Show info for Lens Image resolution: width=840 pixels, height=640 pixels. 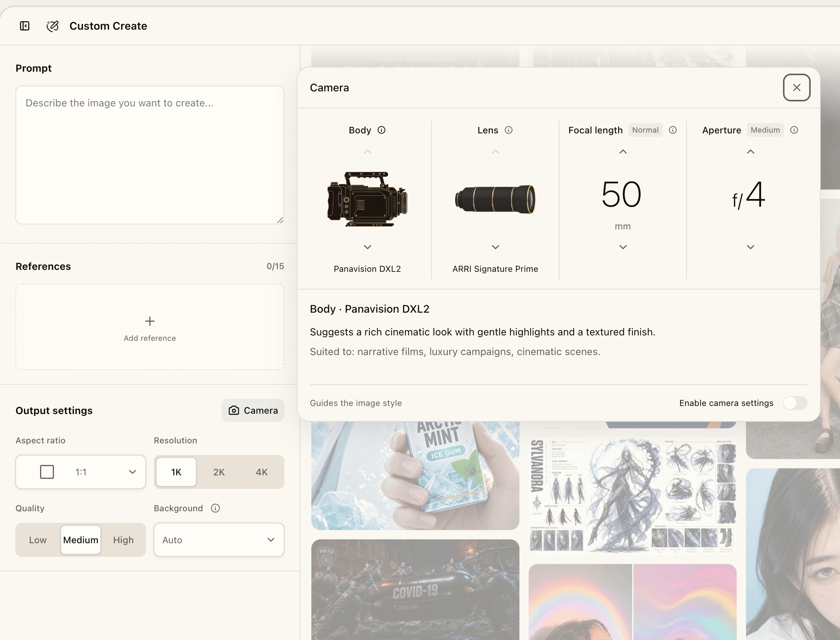[508, 130]
